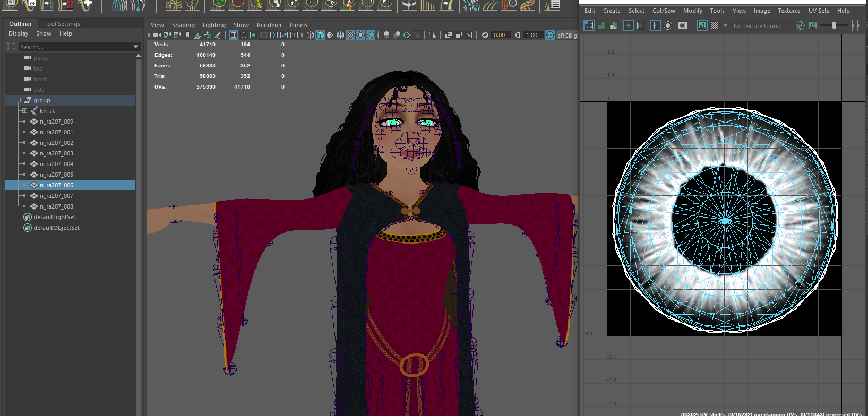Click the UV snapshot camera icon
Screen dimensions: 868x416
click(x=683, y=25)
